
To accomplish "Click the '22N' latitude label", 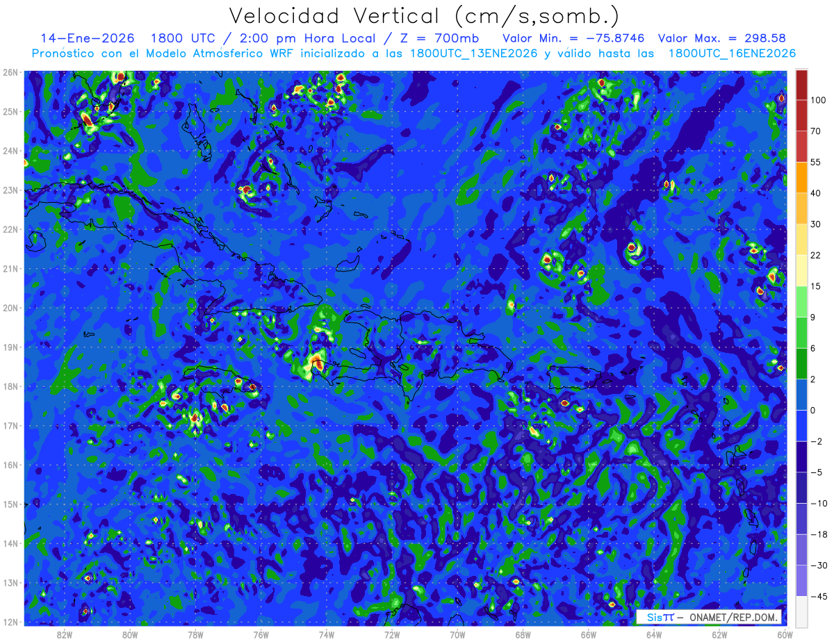I will 10,229.
